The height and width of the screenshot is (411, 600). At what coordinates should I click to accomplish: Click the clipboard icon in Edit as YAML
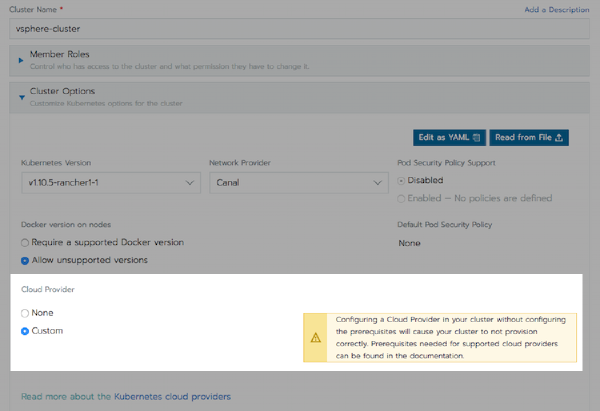click(476, 137)
